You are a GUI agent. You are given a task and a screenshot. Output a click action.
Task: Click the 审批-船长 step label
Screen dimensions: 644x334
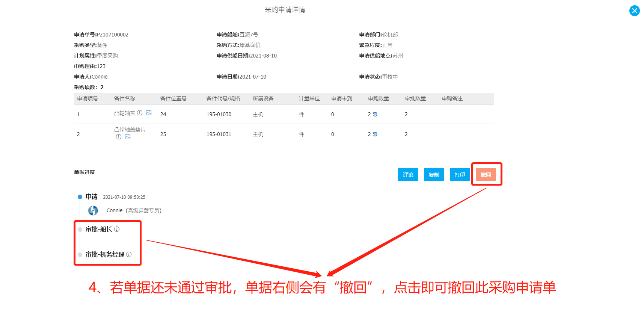[99, 229]
